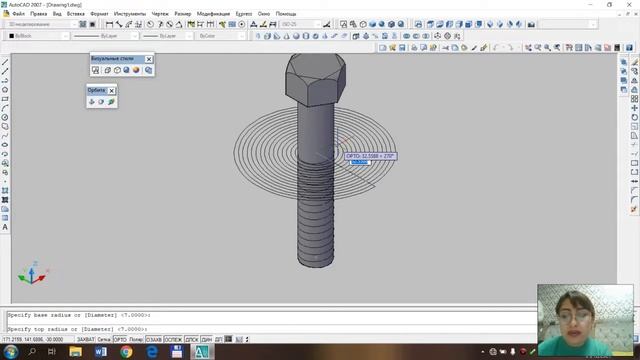Select the Move tool in Modify toolbar
The height and width of the screenshot is (360, 640).
(x=634, y=108)
